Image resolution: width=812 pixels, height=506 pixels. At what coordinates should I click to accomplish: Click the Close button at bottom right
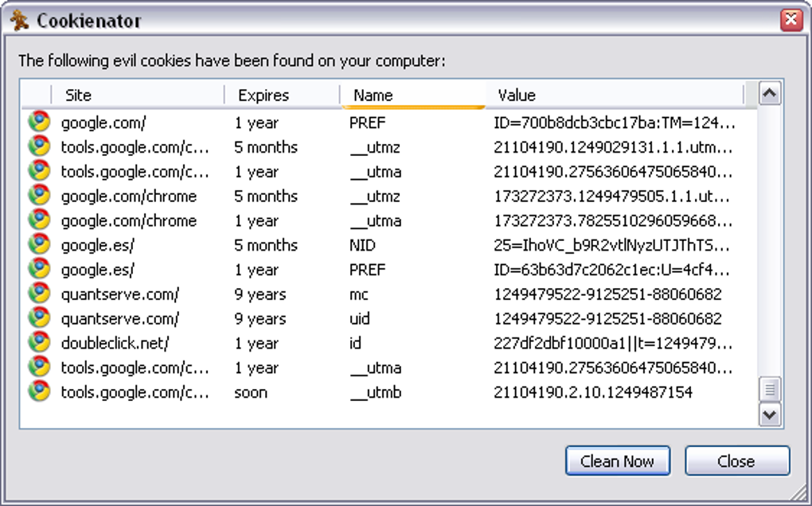pos(737,461)
